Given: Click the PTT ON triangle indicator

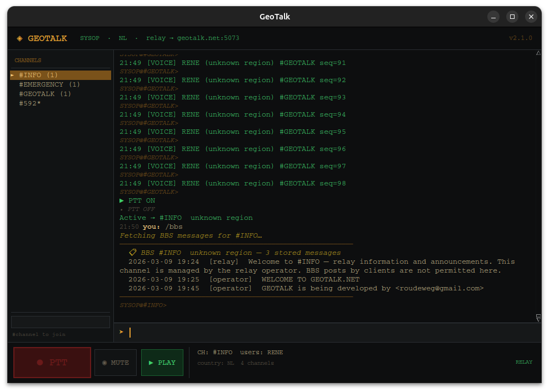Looking at the screenshot, I should (x=122, y=200).
